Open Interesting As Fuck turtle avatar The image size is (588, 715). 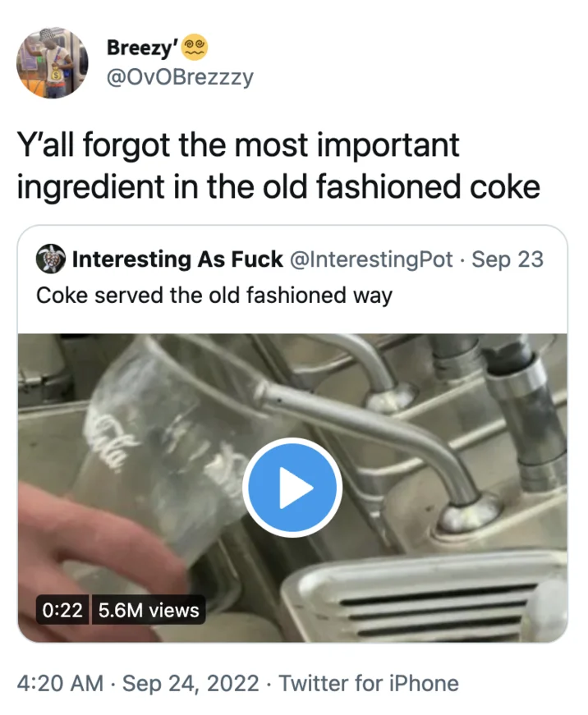51,259
